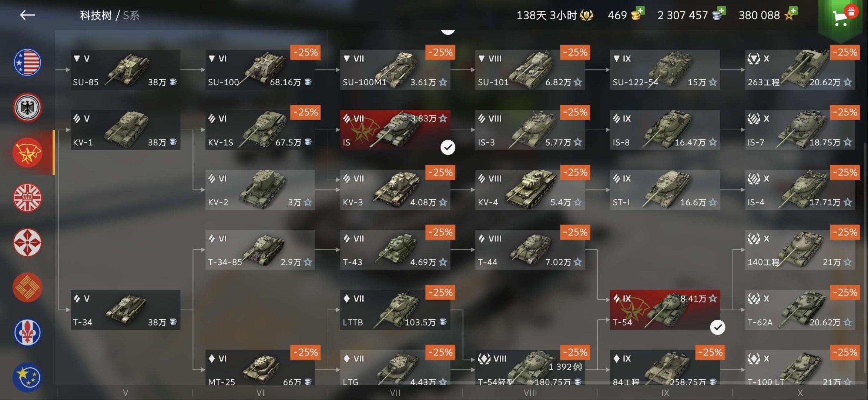
Task: Select the Germany eagle nation icon
Action: 27,107
